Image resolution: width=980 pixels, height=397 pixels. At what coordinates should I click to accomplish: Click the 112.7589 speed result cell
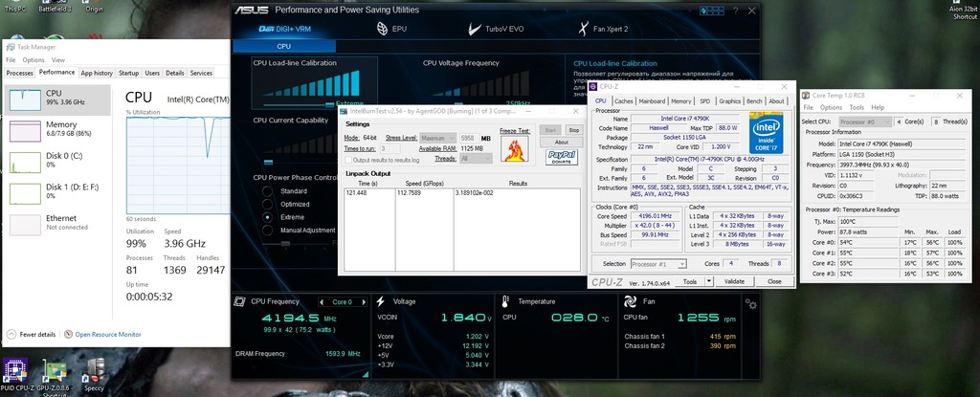click(x=412, y=192)
